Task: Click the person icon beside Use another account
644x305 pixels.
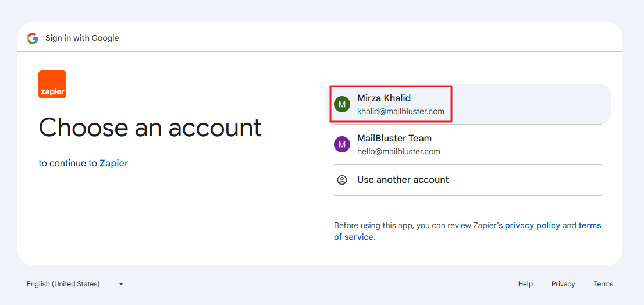Action: click(x=342, y=180)
